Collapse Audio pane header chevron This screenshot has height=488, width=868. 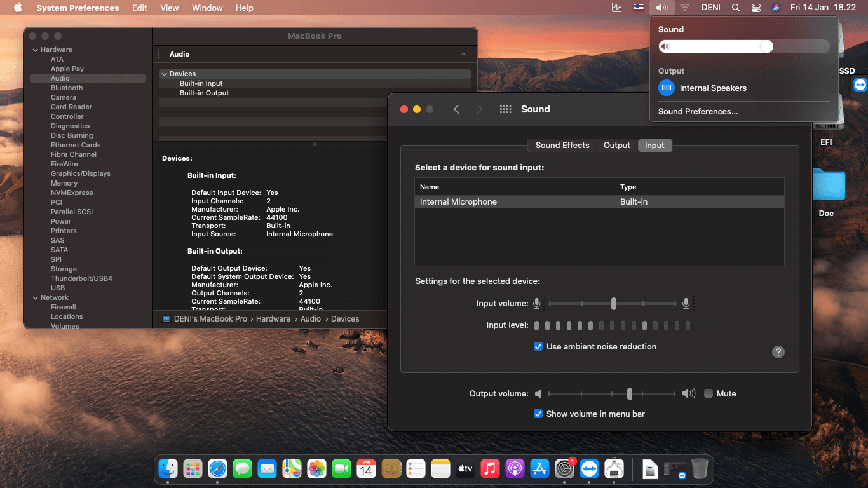[x=463, y=55]
